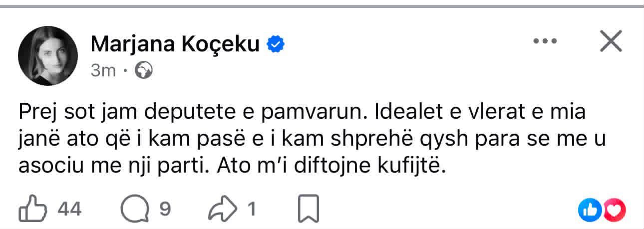
Task: View the 44 likes count
Action: (69, 210)
